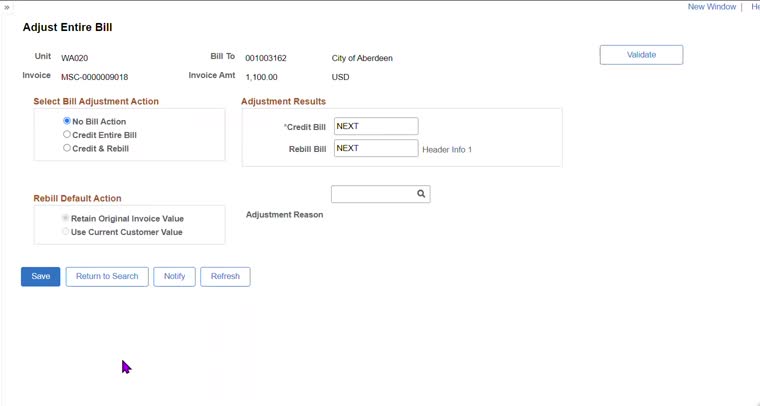Click the Bill To number 001003162
Viewport: 760px width, 406px height.
[266, 58]
